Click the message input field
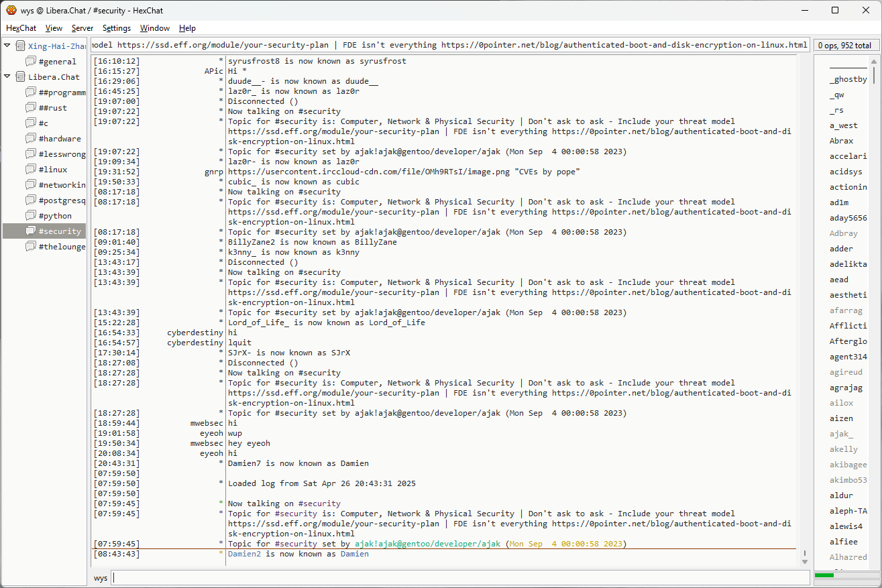This screenshot has height=588, width=882. (x=460, y=578)
